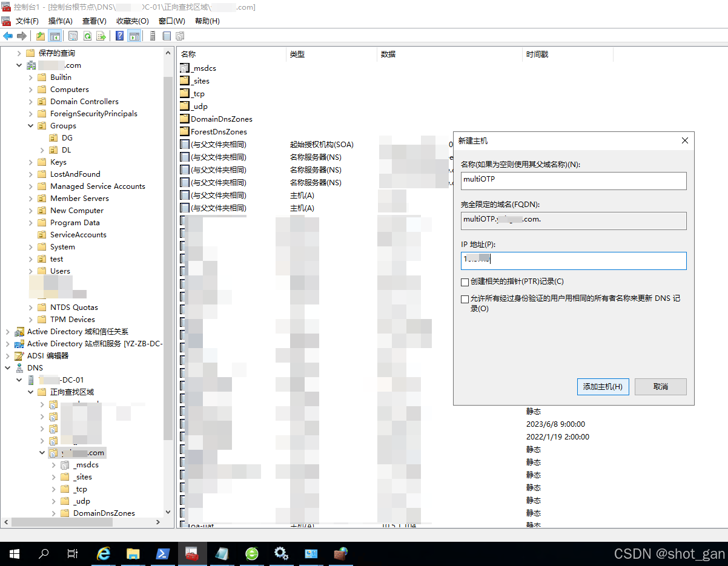The height and width of the screenshot is (566, 728).
Task: Collapse the 正向查找区域 node
Action: click(x=31, y=392)
